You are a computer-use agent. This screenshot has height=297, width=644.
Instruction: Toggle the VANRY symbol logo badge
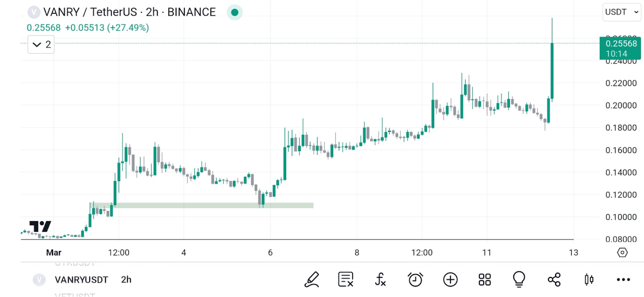pyautogui.click(x=34, y=12)
